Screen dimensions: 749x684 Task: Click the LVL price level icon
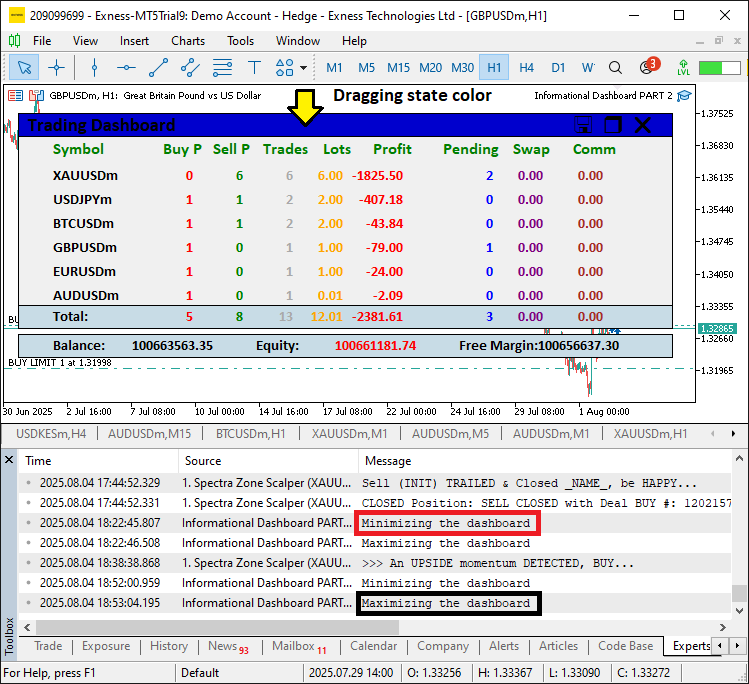click(684, 67)
